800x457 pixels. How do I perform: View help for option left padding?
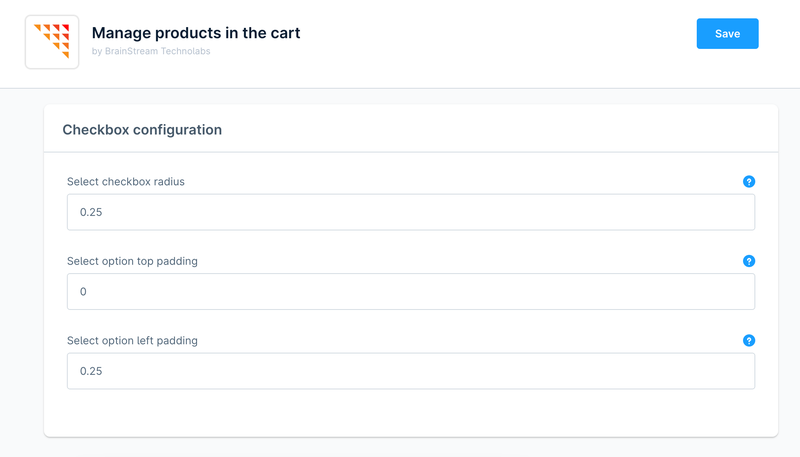pyautogui.click(x=749, y=340)
